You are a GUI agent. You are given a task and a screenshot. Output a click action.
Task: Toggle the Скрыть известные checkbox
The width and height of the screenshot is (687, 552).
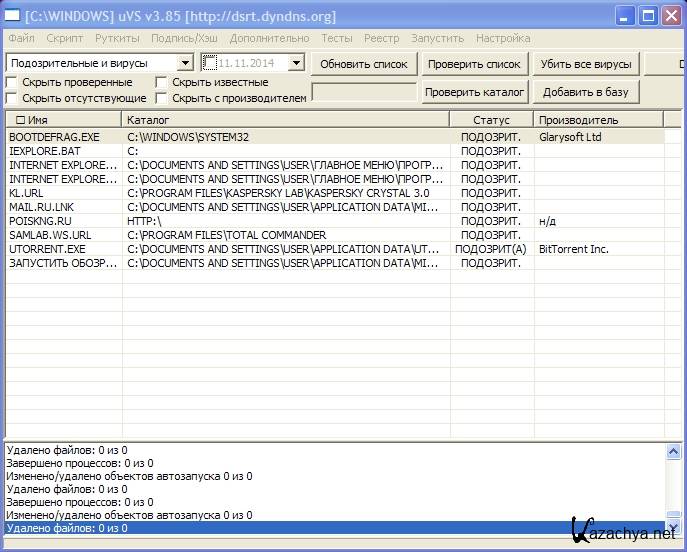(162, 82)
